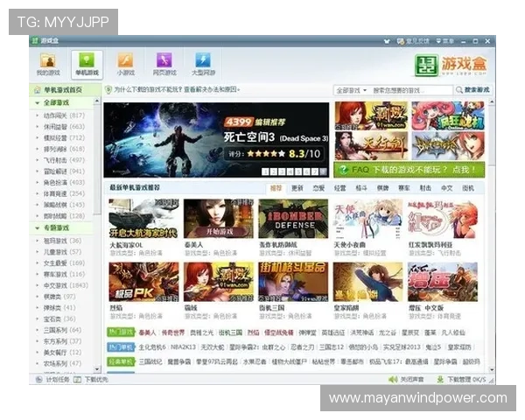Select 三国系列 (64) topic row
The width and height of the screenshot is (525, 420).
pyautogui.click(x=62, y=330)
